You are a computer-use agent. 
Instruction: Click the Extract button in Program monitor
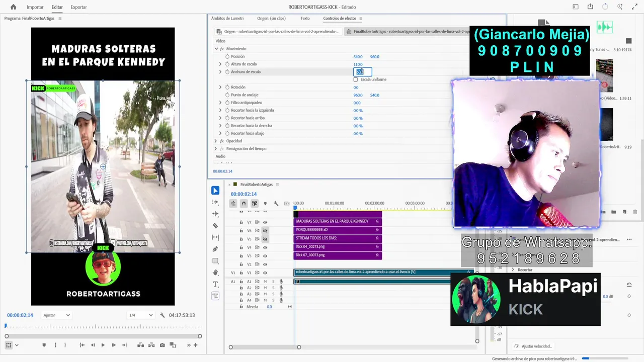(x=151, y=345)
